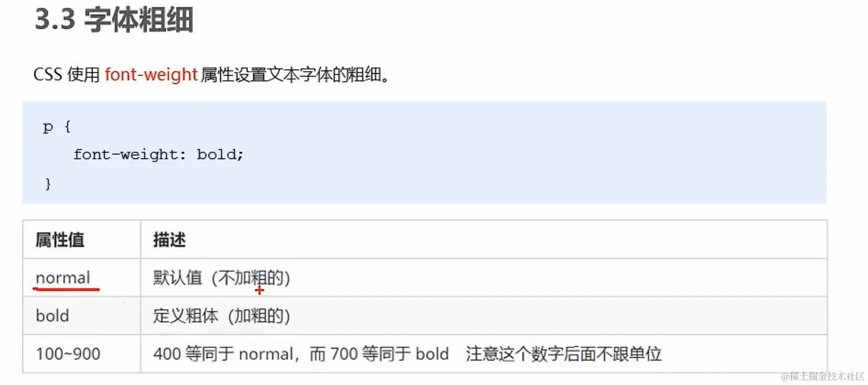Screen dimensions: 868x385
Task: Click the 稀土掘金技术社区 watermark
Action: pos(822,377)
